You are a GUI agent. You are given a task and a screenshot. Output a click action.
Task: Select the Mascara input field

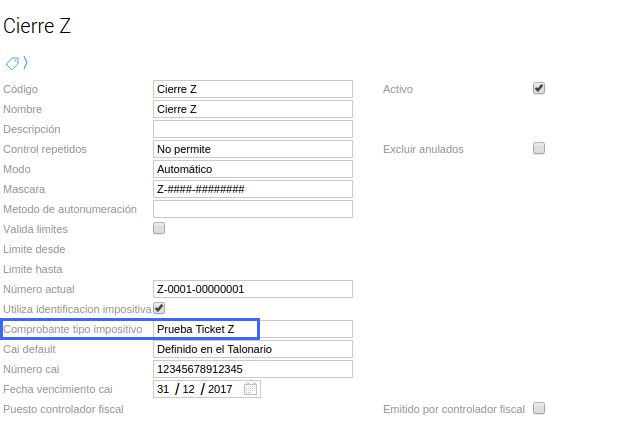pos(252,189)
